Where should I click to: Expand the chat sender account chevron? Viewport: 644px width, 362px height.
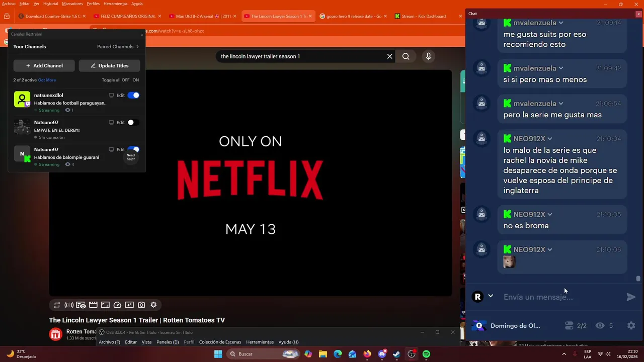(x=491, y=296)
